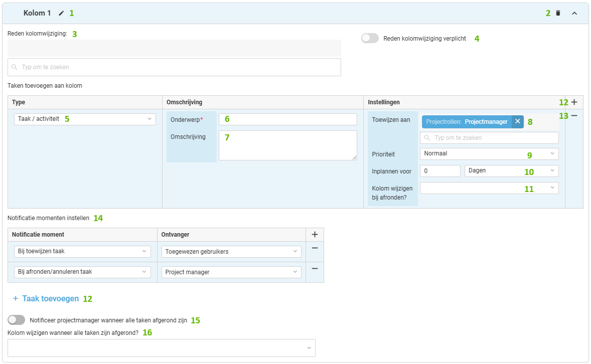
Task: Open the 'Toegewezen gebruikers' recipient dropdown
Action: (231, 252)
